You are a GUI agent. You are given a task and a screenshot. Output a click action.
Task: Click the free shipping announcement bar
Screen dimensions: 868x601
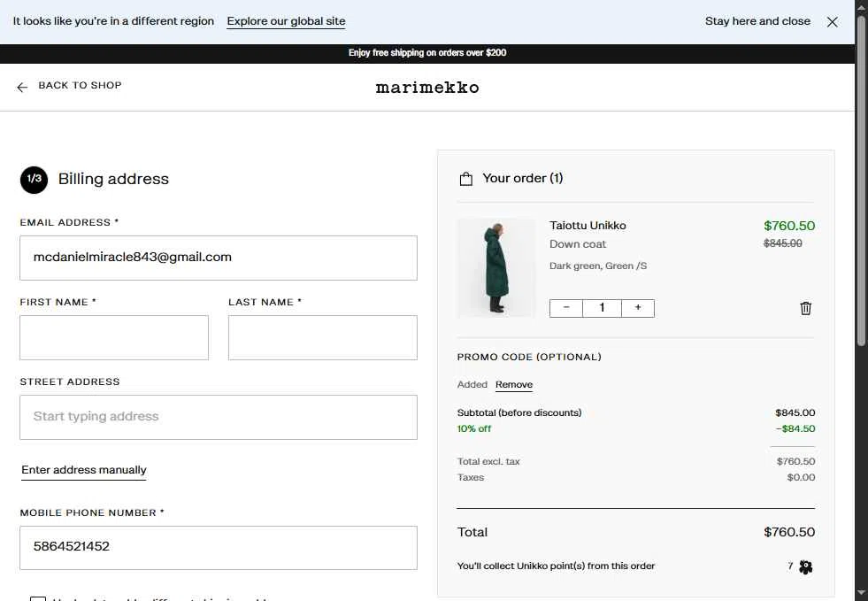coord(427,53)
